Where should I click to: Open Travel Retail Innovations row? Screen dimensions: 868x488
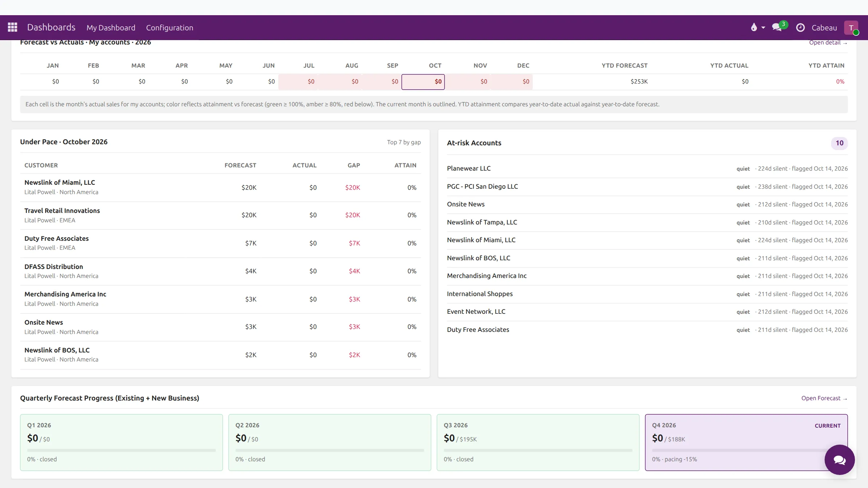(x=220, y=215)
